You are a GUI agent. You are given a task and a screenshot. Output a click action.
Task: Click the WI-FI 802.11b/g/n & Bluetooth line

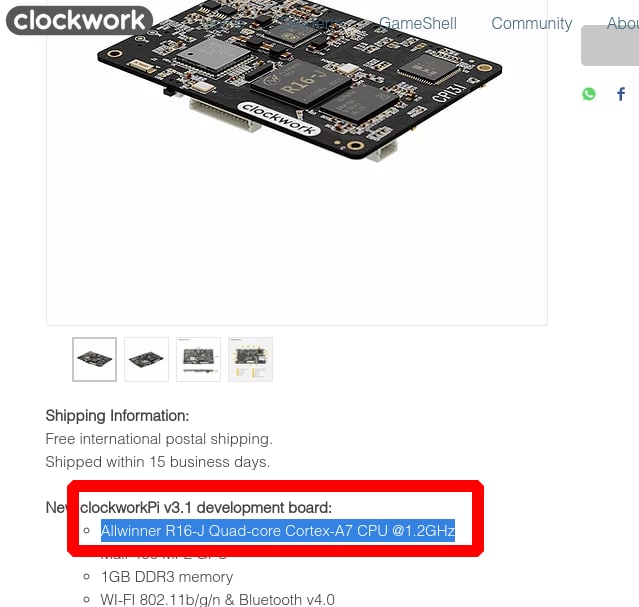pyautogui.click(x=218, y=600)
